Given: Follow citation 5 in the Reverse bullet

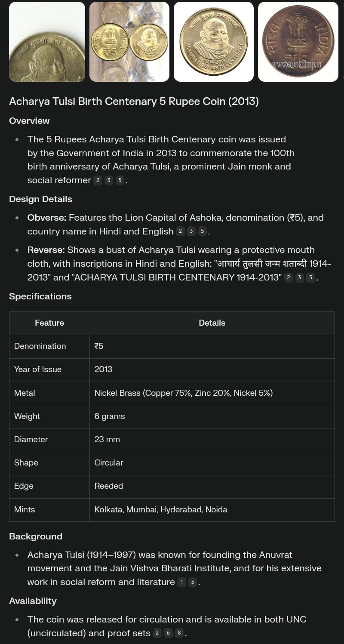Looking at the screenshot, I should click(x=310, y=277).
